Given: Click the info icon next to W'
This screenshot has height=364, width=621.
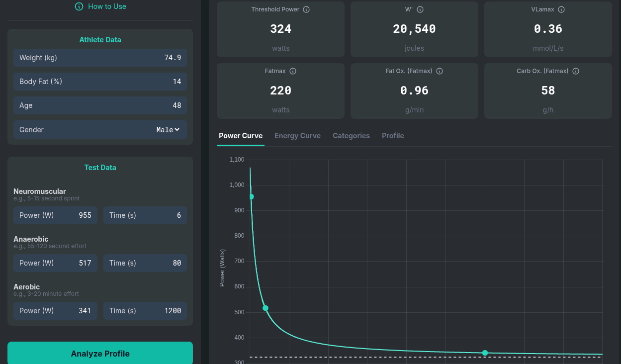Looking at the screenshot, I should tap(420, 9).
